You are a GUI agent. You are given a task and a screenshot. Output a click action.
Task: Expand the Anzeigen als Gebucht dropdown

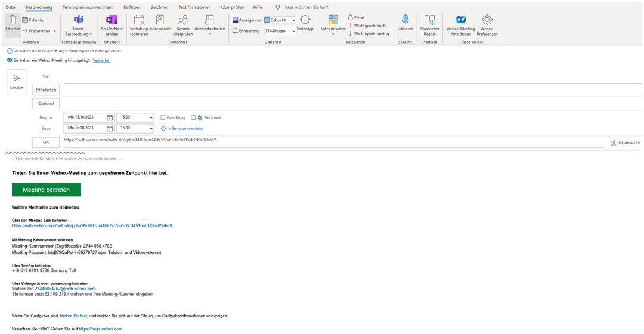293,20
